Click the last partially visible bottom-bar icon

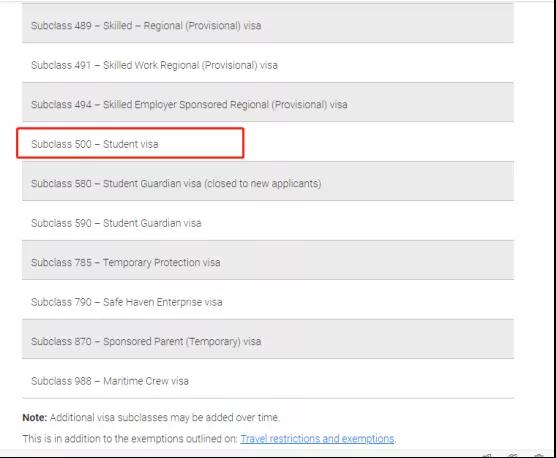pyautogui.click(x=539, y=455)
